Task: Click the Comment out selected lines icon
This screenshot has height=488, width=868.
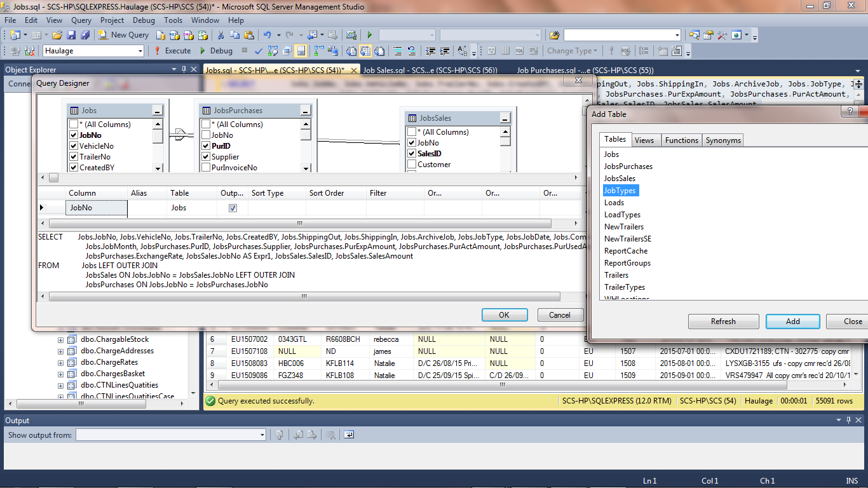Action: tap(398, 51)
